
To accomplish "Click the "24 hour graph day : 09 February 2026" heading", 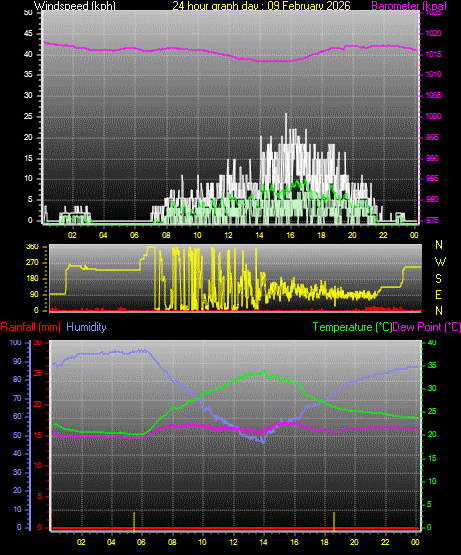I will [261, 6].
